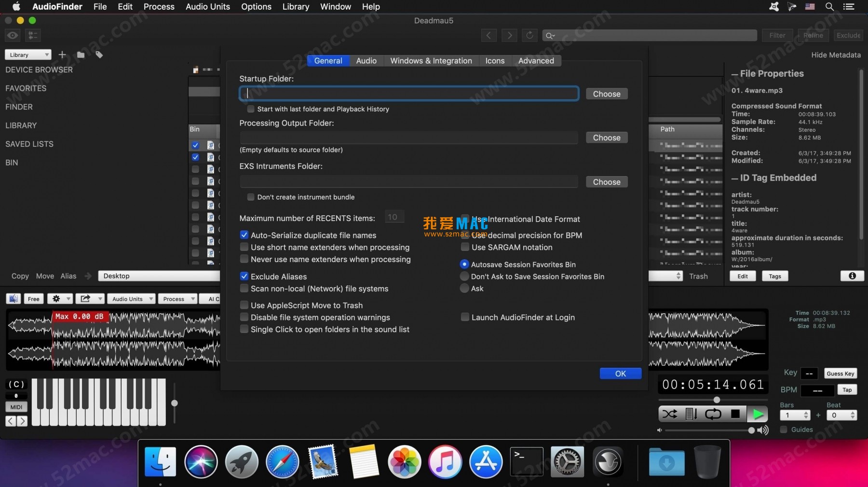
Task: Click Choose for EXS Instruments Folder
Action: tap(607, 182)
